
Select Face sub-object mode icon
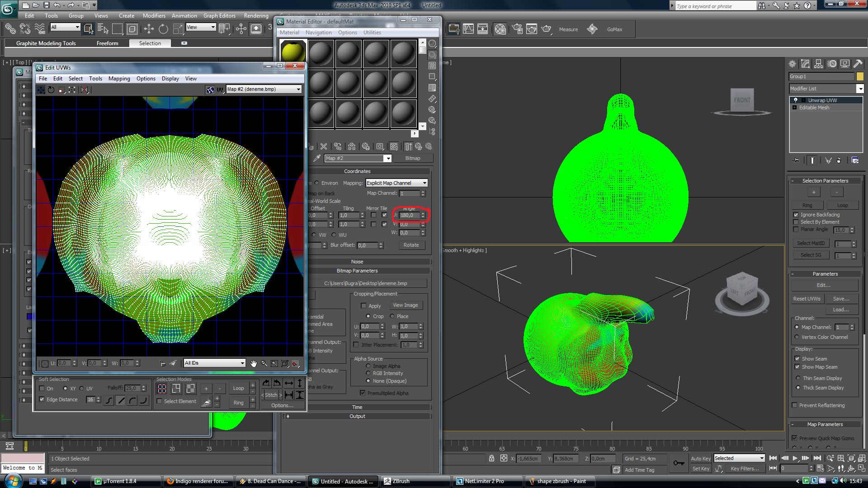point(190,389)
